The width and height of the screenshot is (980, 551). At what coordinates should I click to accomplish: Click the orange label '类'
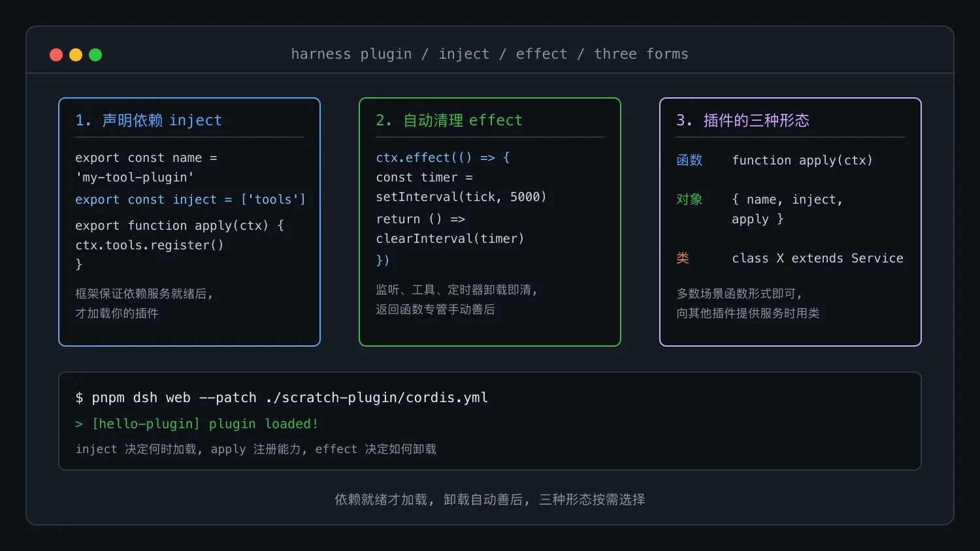[x=683, y=259]
